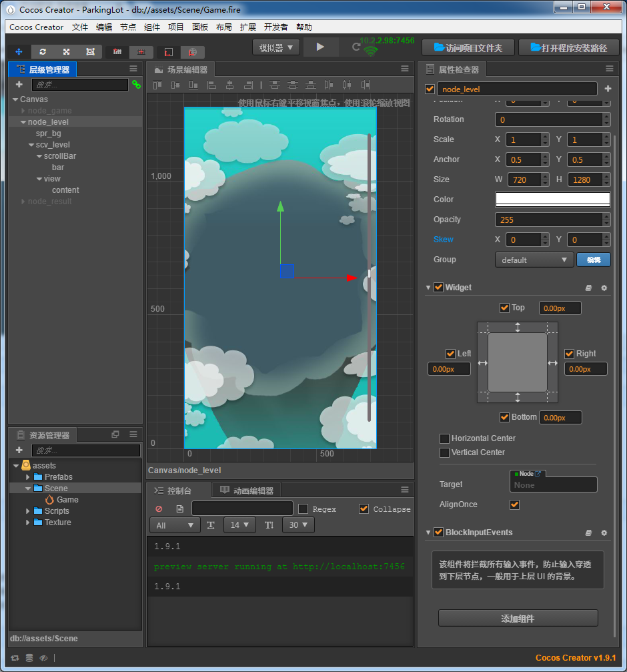The image size is (627, 672).
Task: Collapse the Widget component section
Action: coord(428,288)
